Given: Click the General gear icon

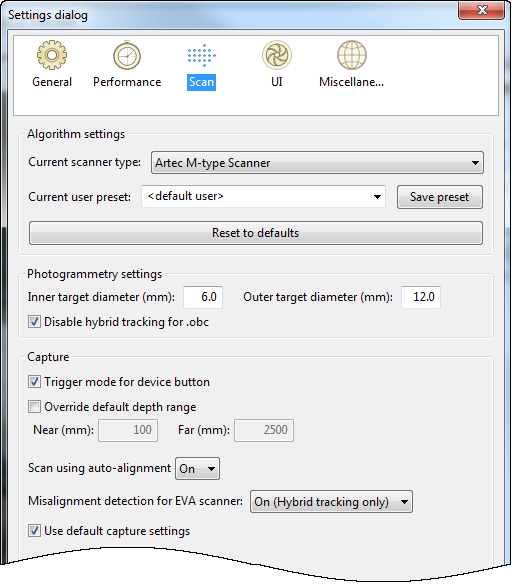Looking at the screenshot, I should [52, 55].
